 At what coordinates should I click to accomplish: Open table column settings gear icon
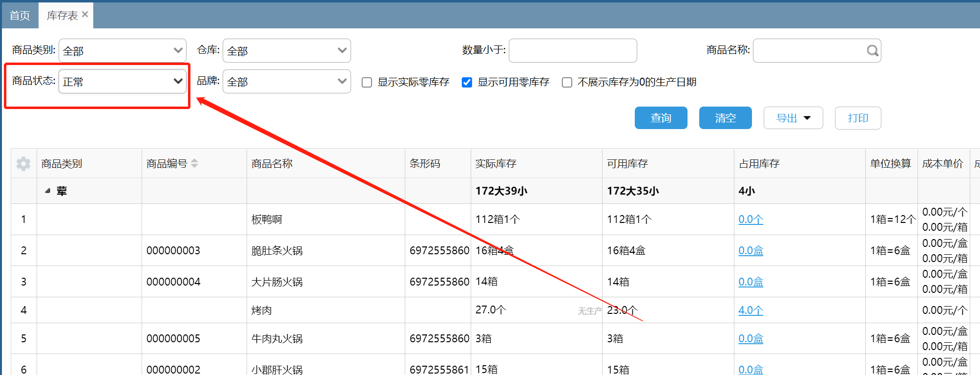point(23,163)
